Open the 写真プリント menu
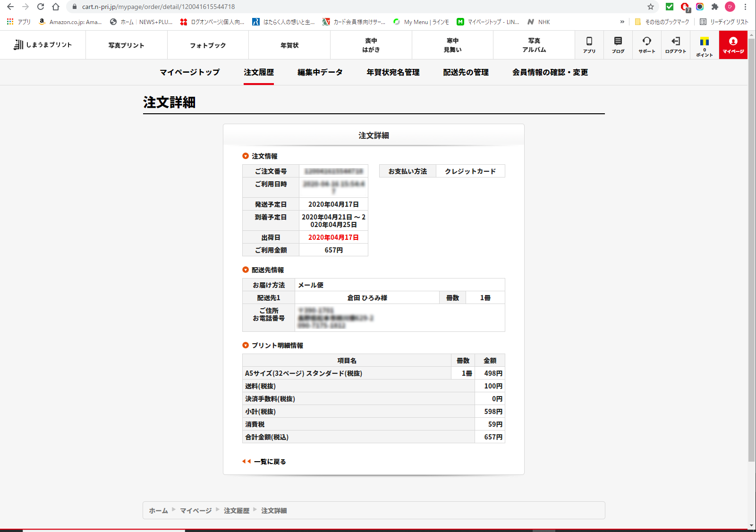Image resolution: width=756 pixels, height=532 pixels. tap(127, 45)
